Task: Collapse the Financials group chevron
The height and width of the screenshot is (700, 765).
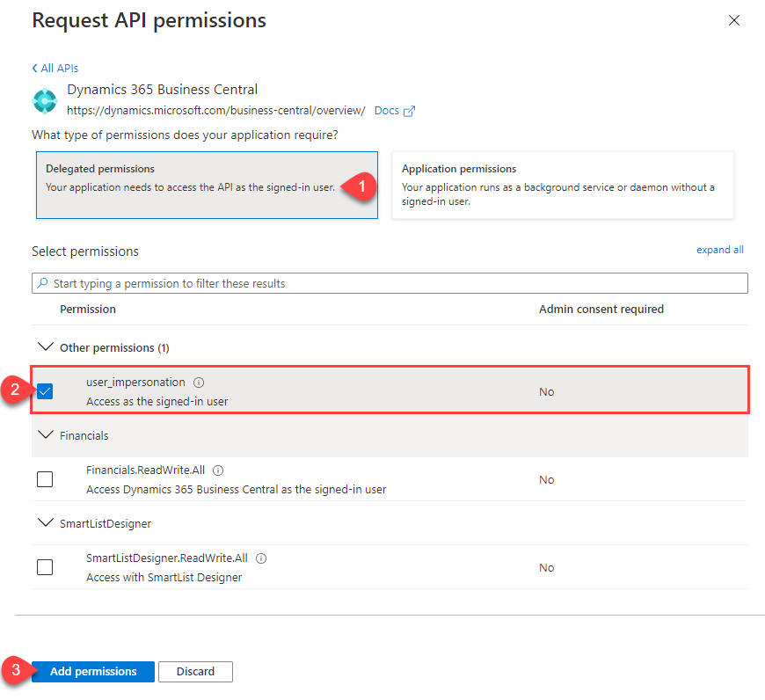Action: pos(46,434)
